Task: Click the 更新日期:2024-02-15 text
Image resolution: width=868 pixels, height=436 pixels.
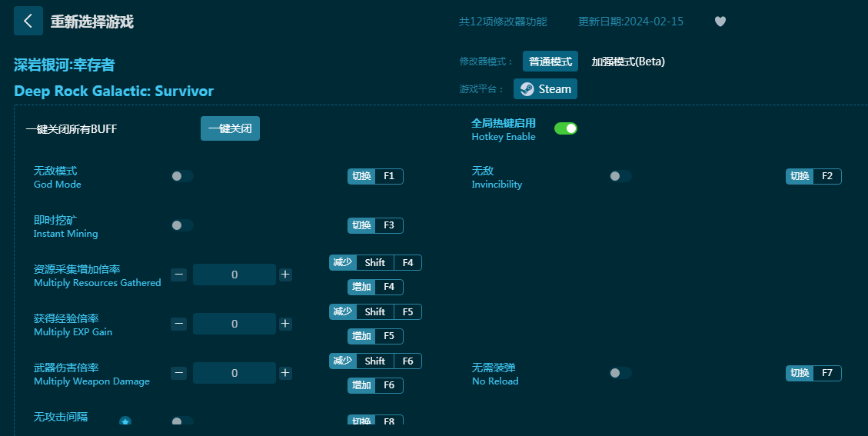Action: click(630, 22)
